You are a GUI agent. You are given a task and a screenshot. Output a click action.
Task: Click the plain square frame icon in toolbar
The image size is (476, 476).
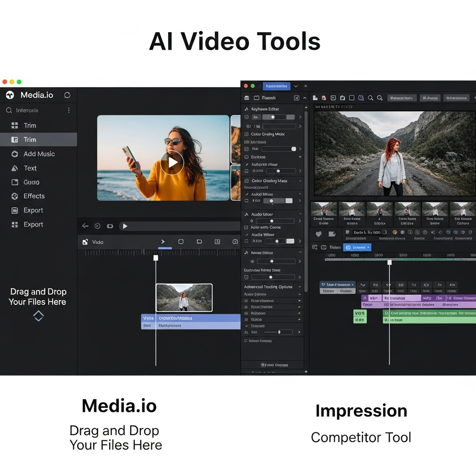(x=352, y=98)
